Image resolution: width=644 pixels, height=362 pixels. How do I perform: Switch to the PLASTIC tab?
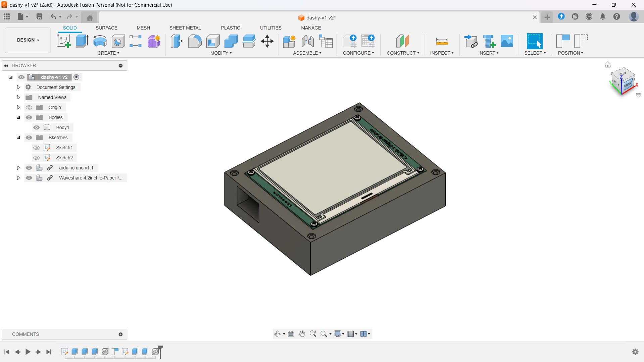[231, 28]
